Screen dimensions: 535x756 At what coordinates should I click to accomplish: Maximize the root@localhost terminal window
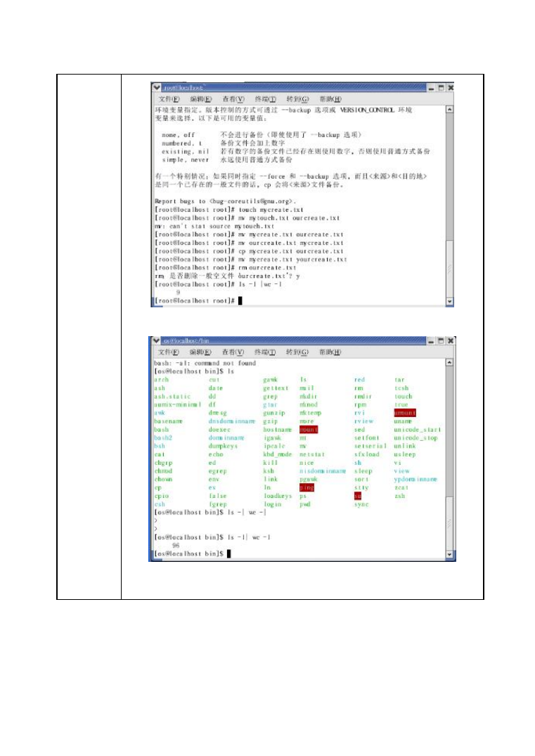click(441, 88)
